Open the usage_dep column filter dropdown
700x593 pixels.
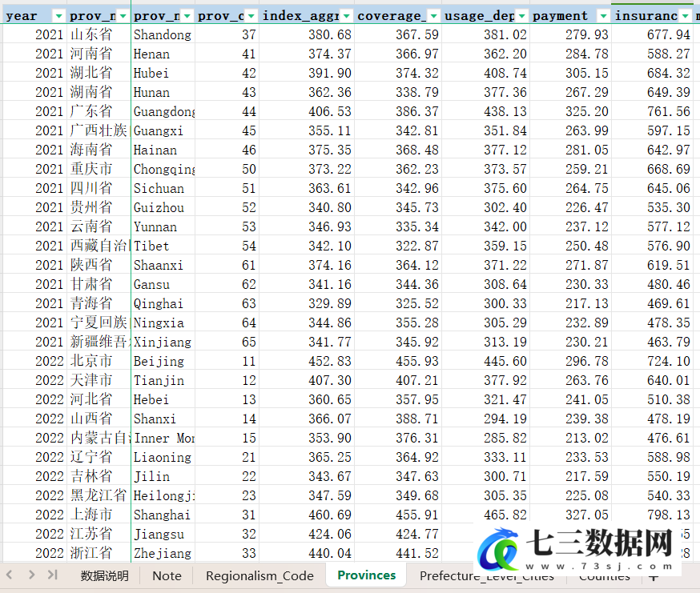tap(521, 17)
